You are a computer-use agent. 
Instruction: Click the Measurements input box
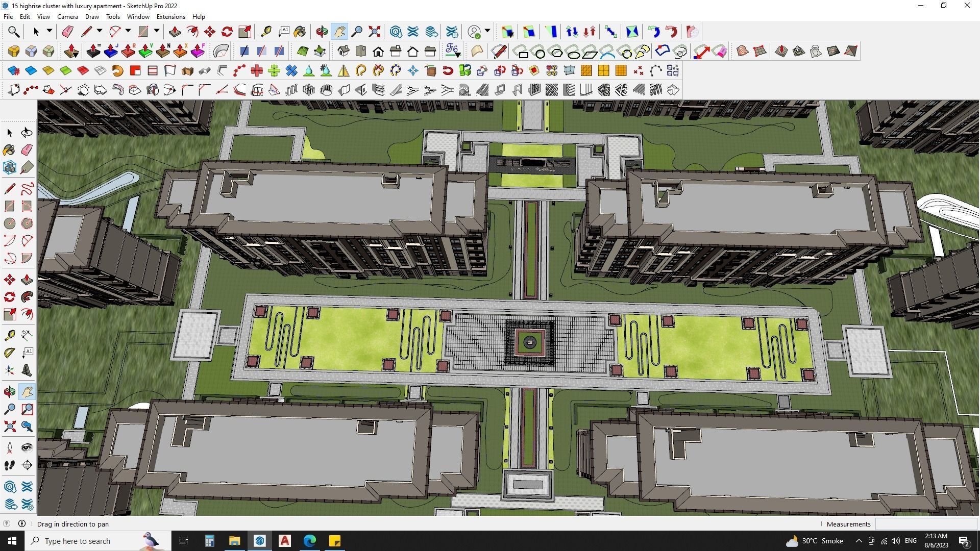pos(925,524)
